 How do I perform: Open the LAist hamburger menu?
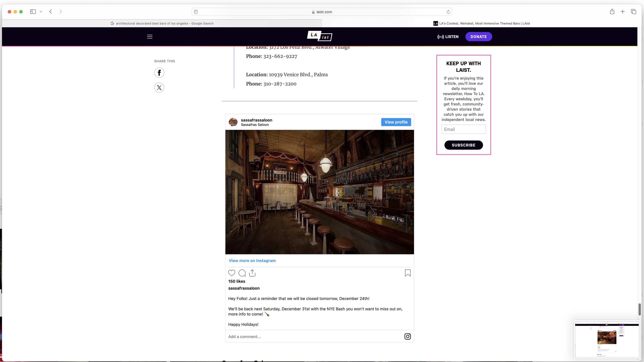pos(150,37)
